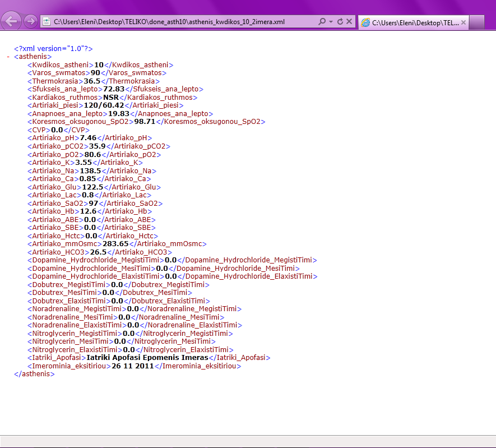The width and height of the screenshot is (496, 448).
Task: Click the opening Artiriako_Hctc tag
Action: (56, 236)
